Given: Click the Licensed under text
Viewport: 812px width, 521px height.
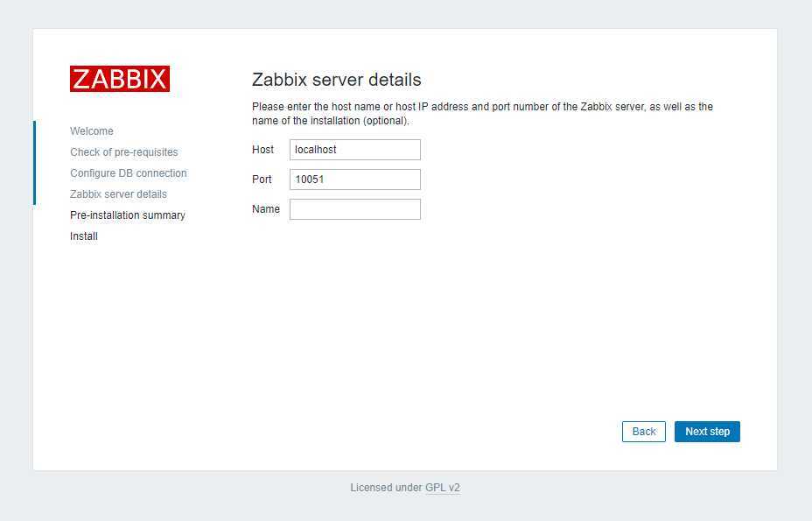Looking at the screenshot, I should 387,488.
